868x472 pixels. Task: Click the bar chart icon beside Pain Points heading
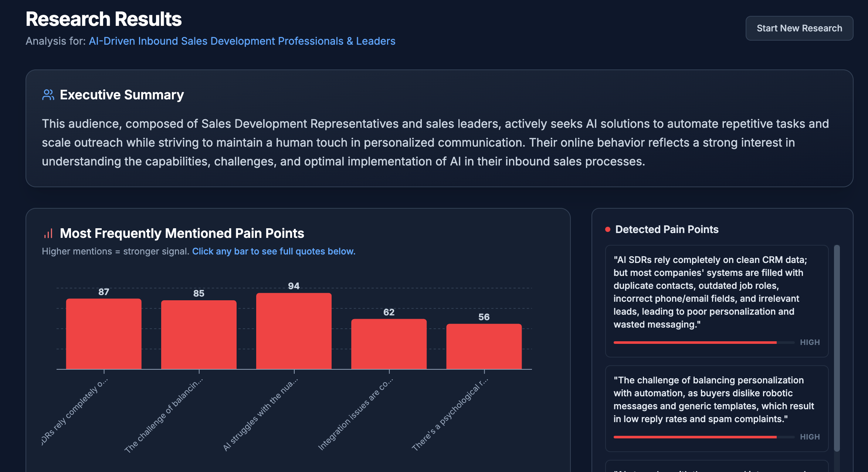point(48,233)
